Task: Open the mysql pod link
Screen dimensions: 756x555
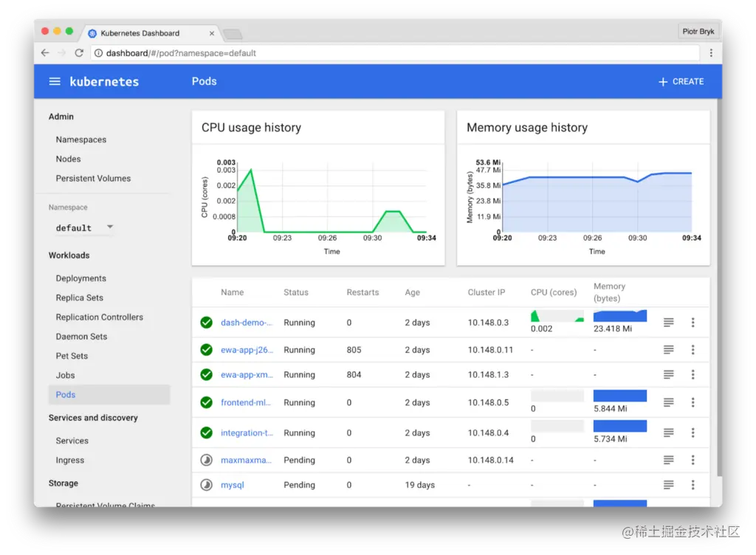Action: pyautogui.click(x=233, y=485)
